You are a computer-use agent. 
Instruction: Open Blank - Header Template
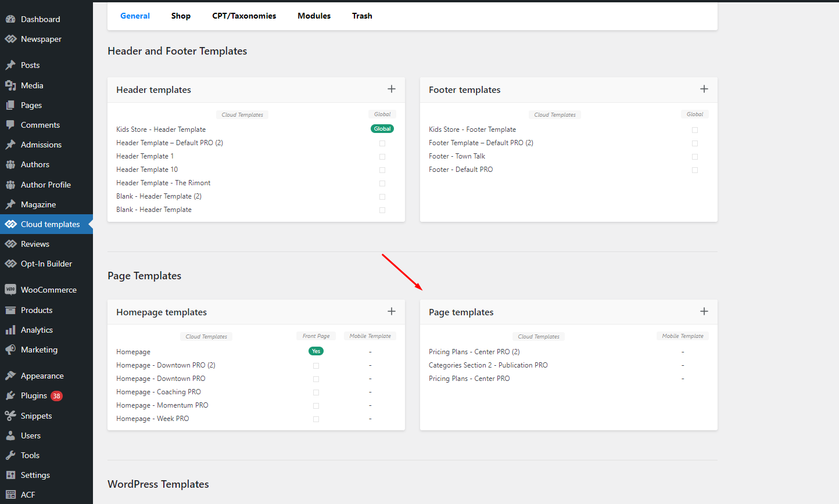154,210
